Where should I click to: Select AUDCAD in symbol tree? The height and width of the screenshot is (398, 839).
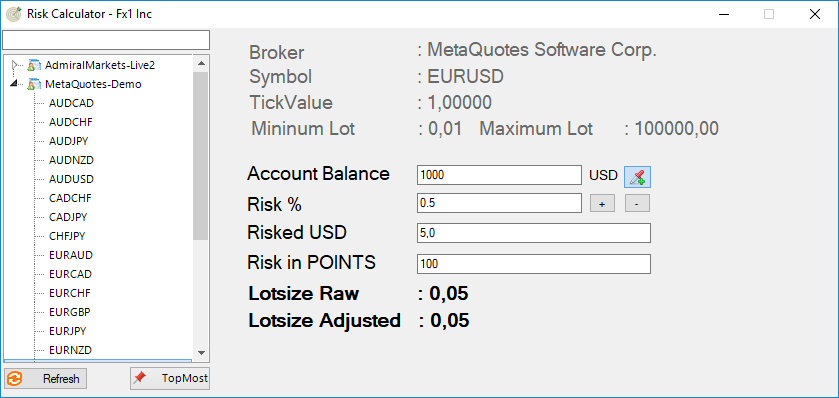[x=71, y=103]
